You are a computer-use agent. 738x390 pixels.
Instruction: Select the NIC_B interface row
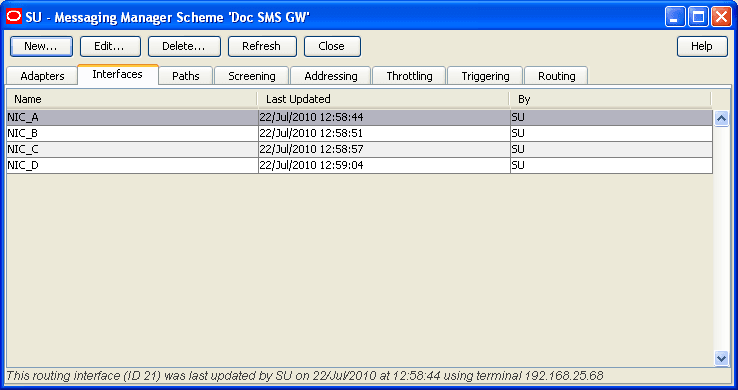[360, 134]
